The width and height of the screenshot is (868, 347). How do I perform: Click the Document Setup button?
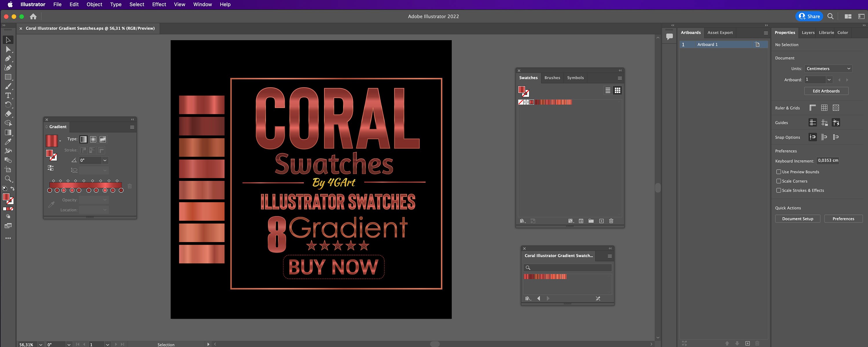(x=798, y=218)
